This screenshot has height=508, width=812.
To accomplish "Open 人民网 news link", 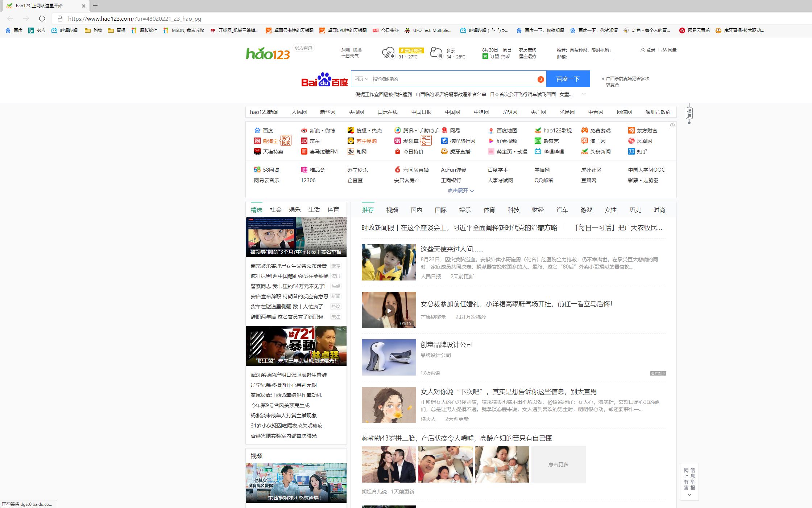I will (299, 112).
